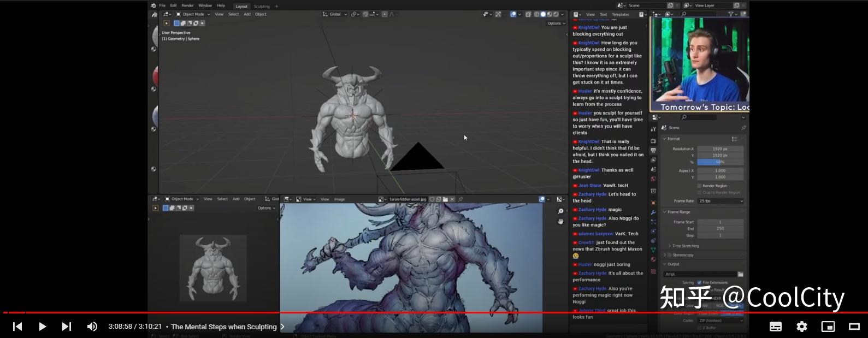Click zoom magnifier gizmo in image editor
Image resolution: width=868 pixels, height=338 pixels.
560,211
